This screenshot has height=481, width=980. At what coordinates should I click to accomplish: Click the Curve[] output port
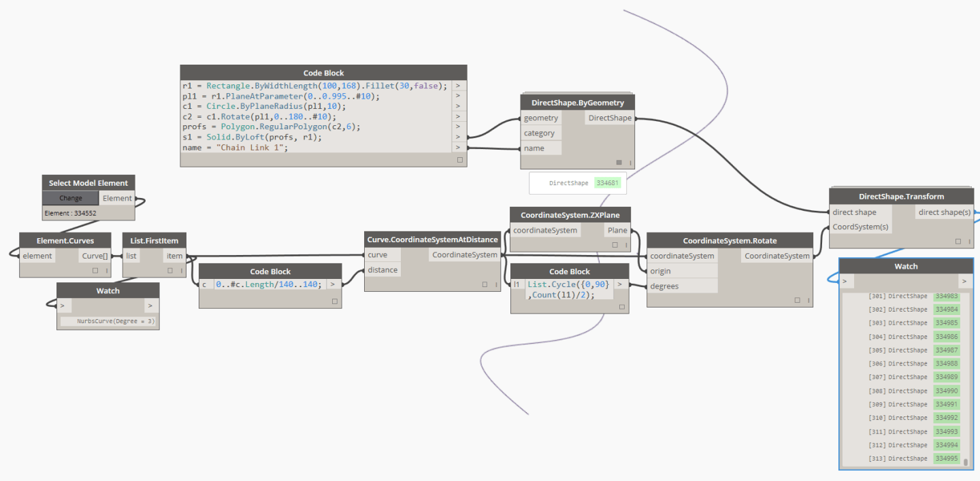coord(94,256)
